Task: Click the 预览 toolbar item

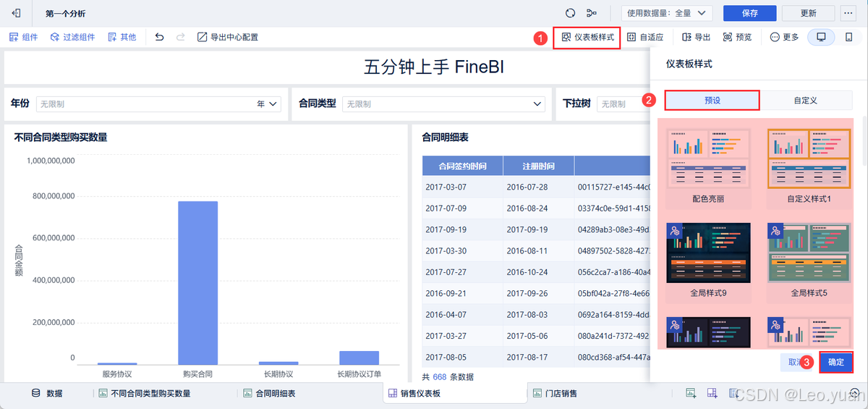Action: (738, 37)
